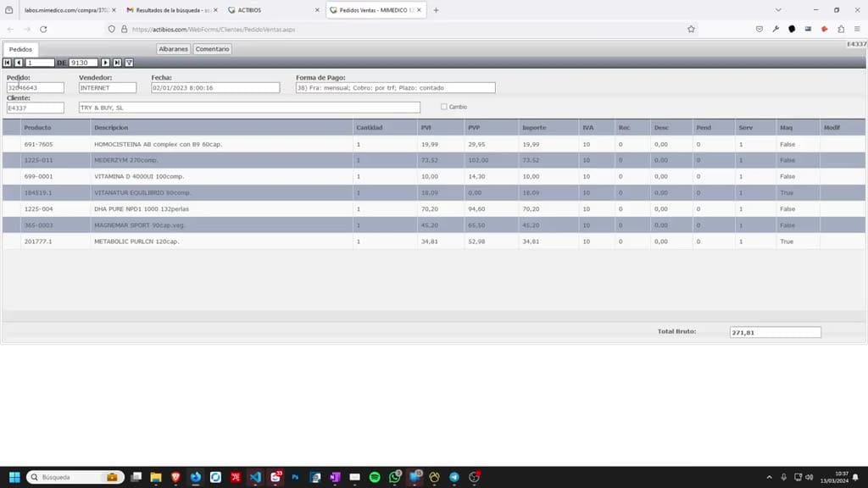Bookmark this page with the star icon
The width and height of the screenshot is (868, 488).
click(691, 30)
